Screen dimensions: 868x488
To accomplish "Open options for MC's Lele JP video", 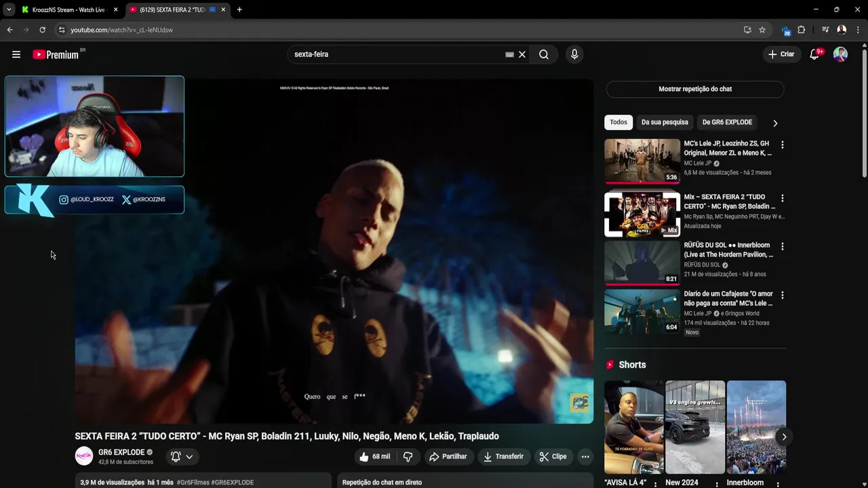I will (782, 144).
